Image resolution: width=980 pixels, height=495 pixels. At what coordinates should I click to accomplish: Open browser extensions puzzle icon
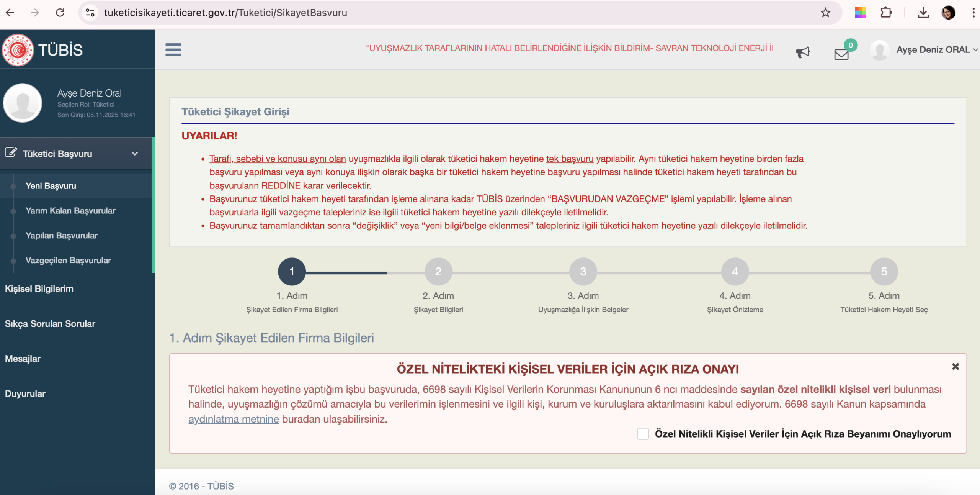886,13
